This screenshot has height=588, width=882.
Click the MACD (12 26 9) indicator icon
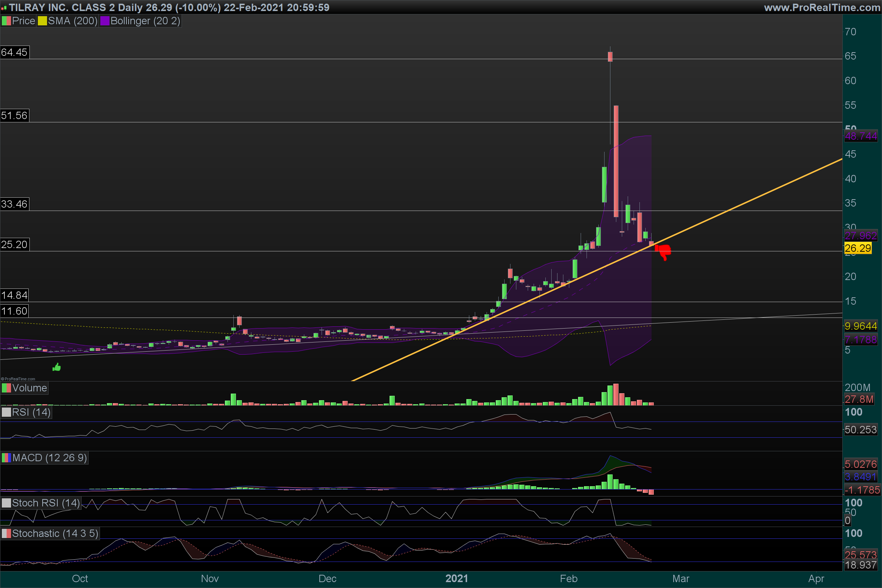[6, 458]
